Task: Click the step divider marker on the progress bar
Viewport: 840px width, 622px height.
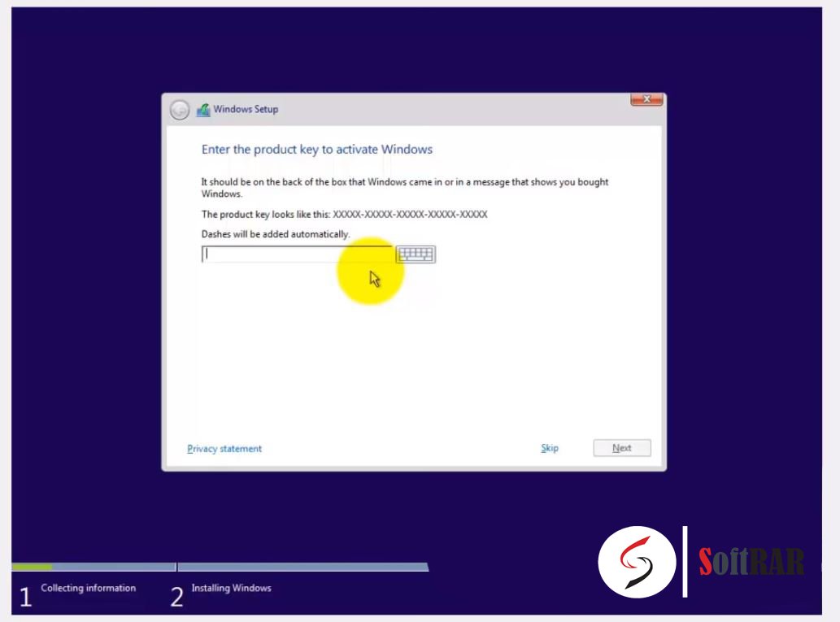Action: point(176,568)
